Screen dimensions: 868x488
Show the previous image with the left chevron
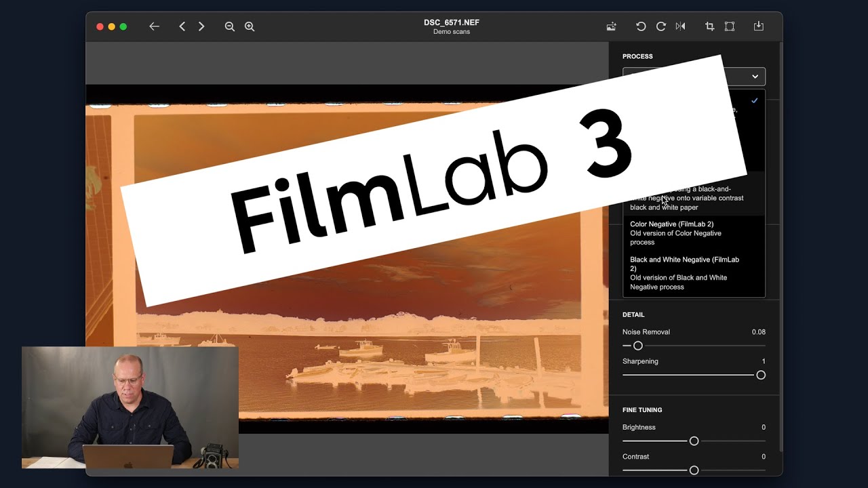point(182,26)
